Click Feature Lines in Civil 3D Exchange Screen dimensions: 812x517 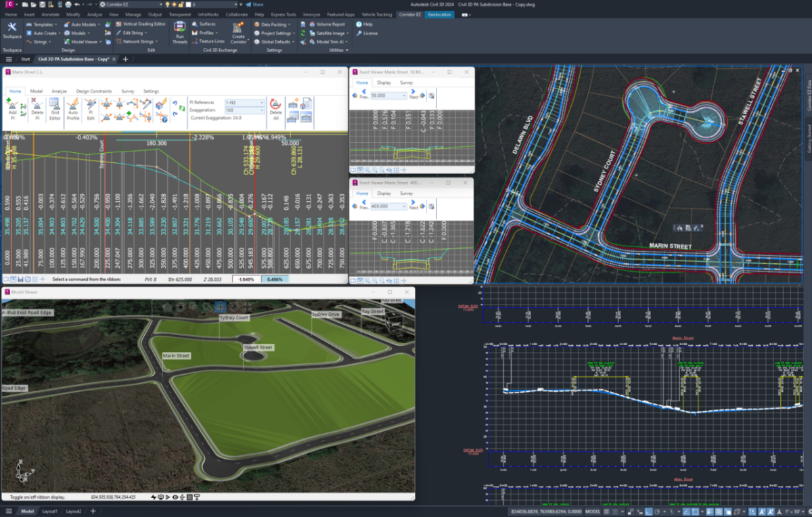coord(207,41)
